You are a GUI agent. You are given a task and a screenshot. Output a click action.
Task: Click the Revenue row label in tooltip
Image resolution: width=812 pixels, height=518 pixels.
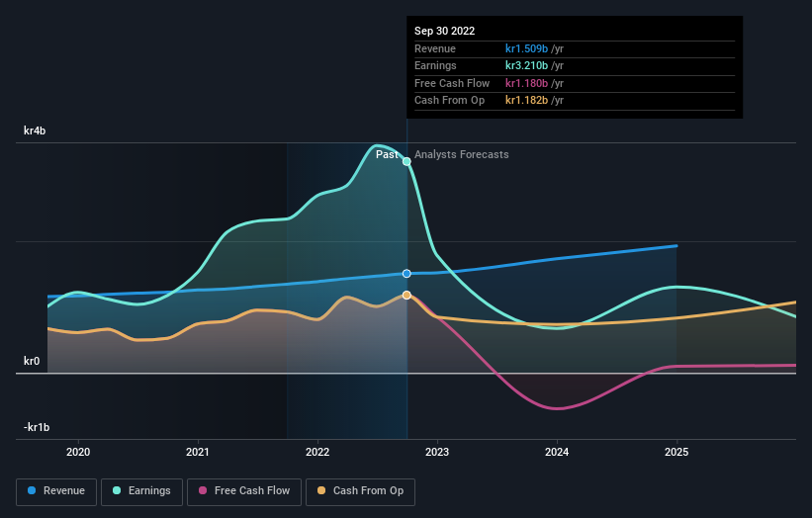435,48
